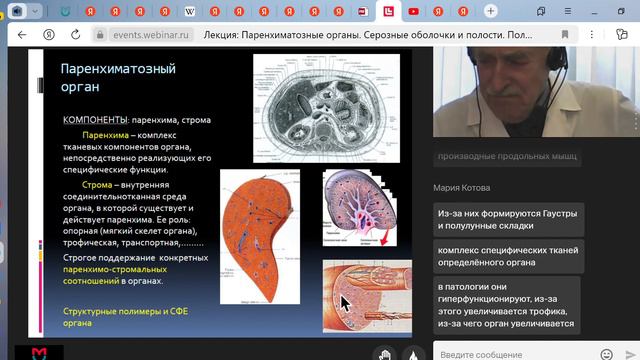Switch to the teal shield icon tab
Viewport: 640px width, 360px height.
click(65, 12)
